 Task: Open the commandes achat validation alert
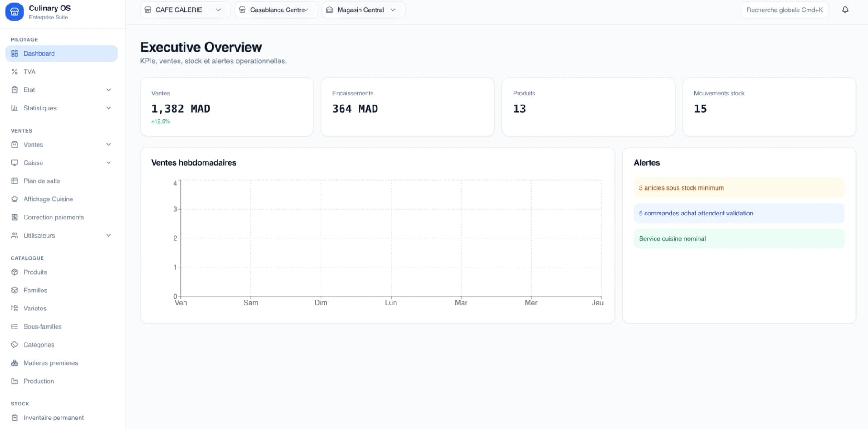point(739,213)
